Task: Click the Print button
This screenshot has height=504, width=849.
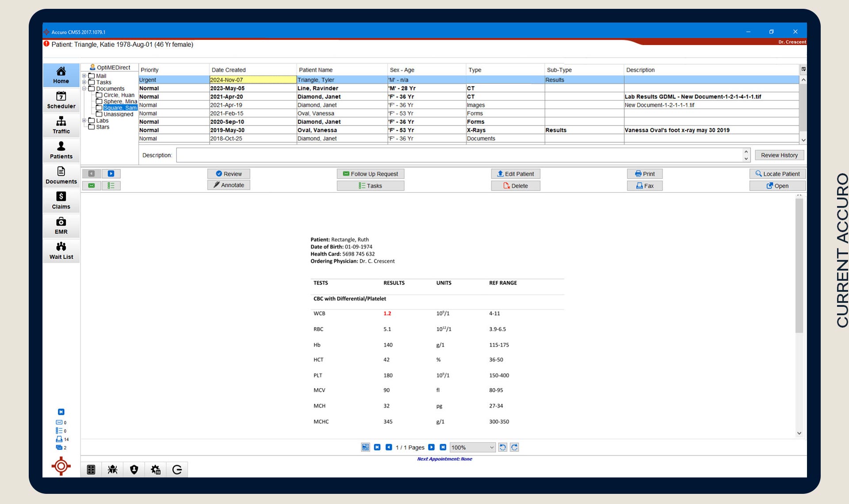Action: click(645, 174)
